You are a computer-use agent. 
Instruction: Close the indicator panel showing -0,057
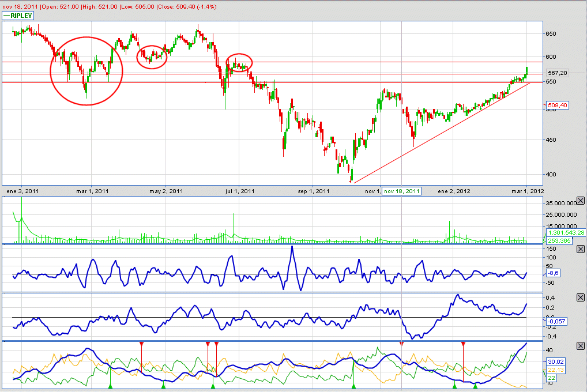pos(580,297)
